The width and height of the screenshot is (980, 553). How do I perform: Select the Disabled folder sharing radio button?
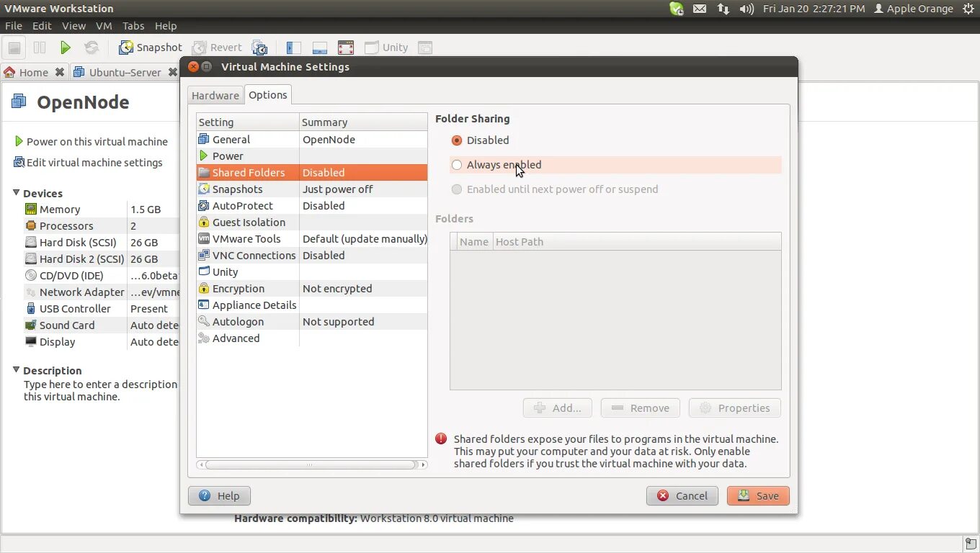(x=457, y=140)
